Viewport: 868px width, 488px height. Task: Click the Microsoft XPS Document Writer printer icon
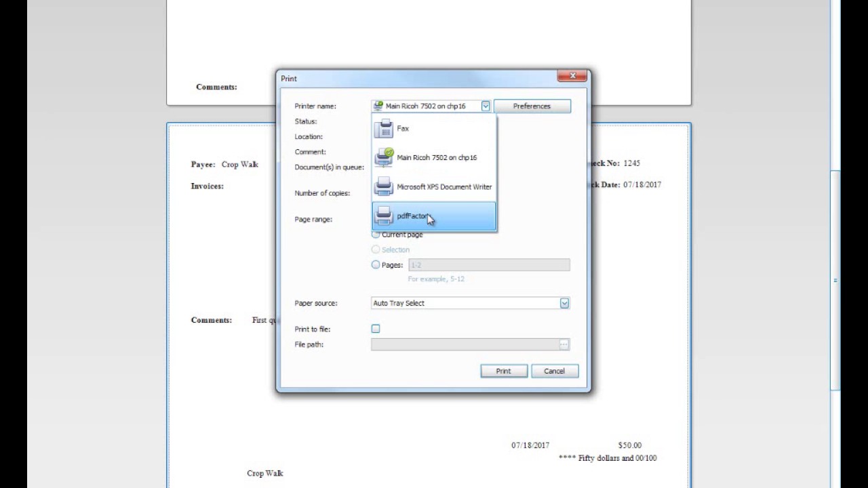tap(384, 186)
